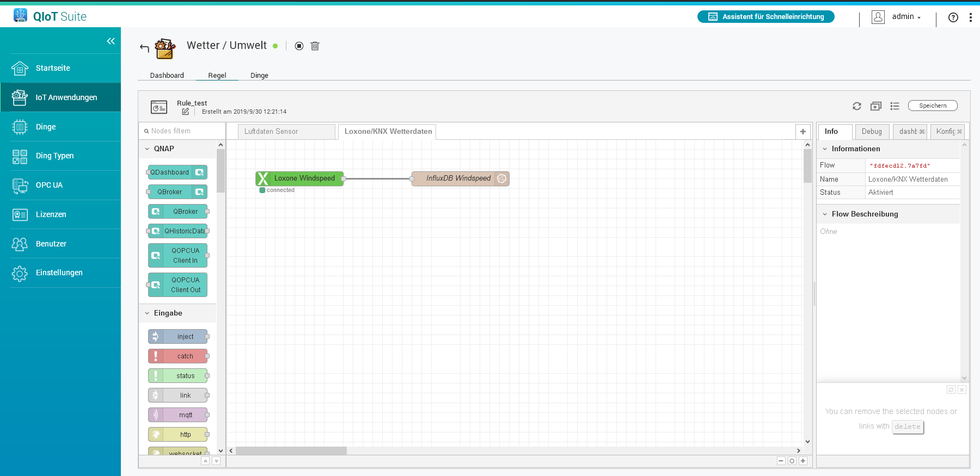Open the three-dot more options menu

tap(971, 17)
